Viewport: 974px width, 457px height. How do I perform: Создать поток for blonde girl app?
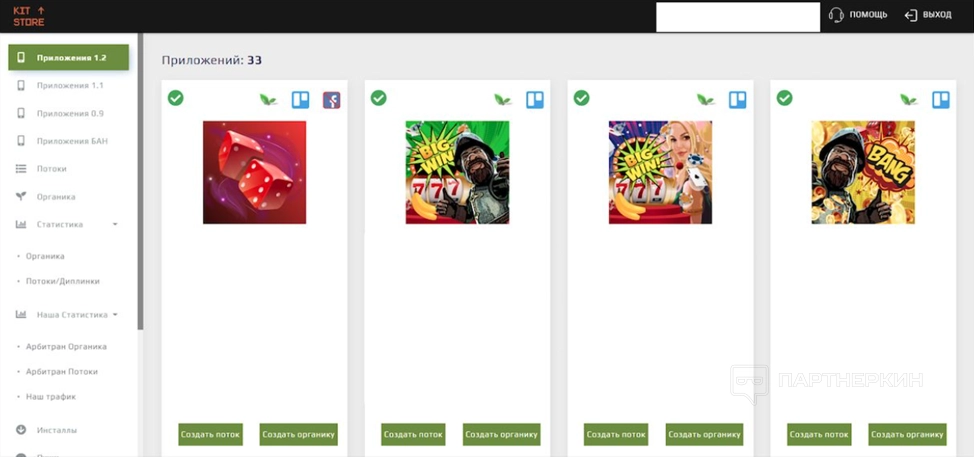click(x=616, y=435)
